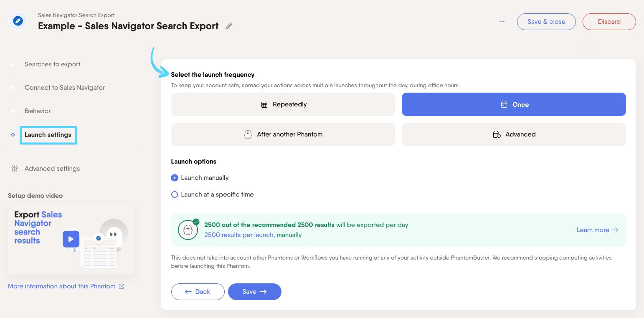Click the ghost checkmark icon in results banner
Viewport: 644px width, 318px height.
188,230
